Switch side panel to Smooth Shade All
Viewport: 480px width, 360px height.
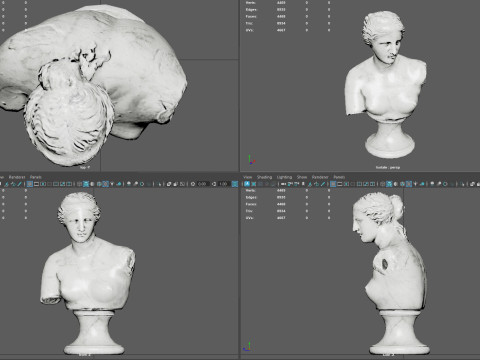pyautogui.click(x=389, y=184)
